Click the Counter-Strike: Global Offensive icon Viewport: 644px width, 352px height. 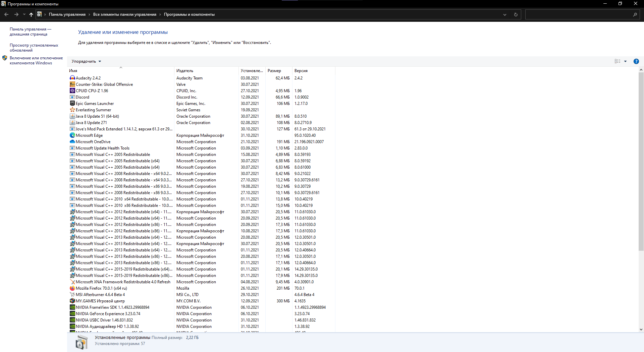coord(72,84)
